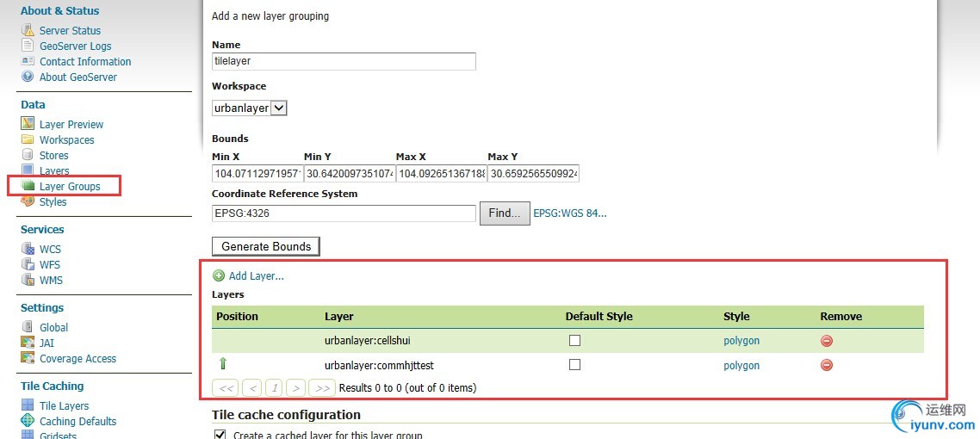
Task: Click the Layer Preview icon
Action: (x=28, y=124)
